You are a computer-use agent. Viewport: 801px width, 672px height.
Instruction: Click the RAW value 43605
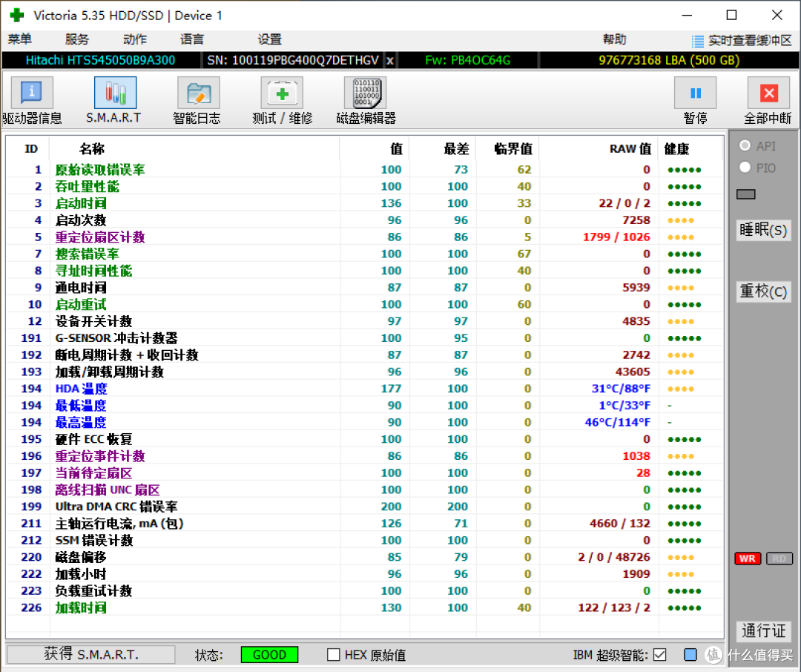pyautogui.click(x=633, y=372)
